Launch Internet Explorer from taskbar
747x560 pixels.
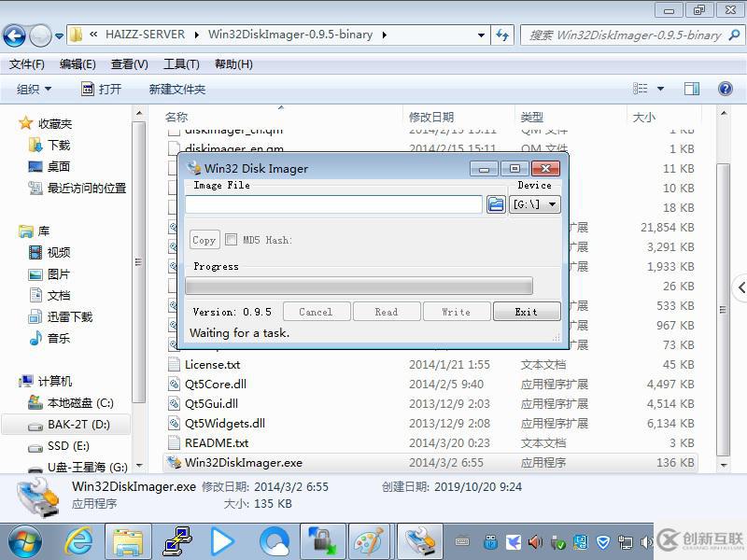79,542
